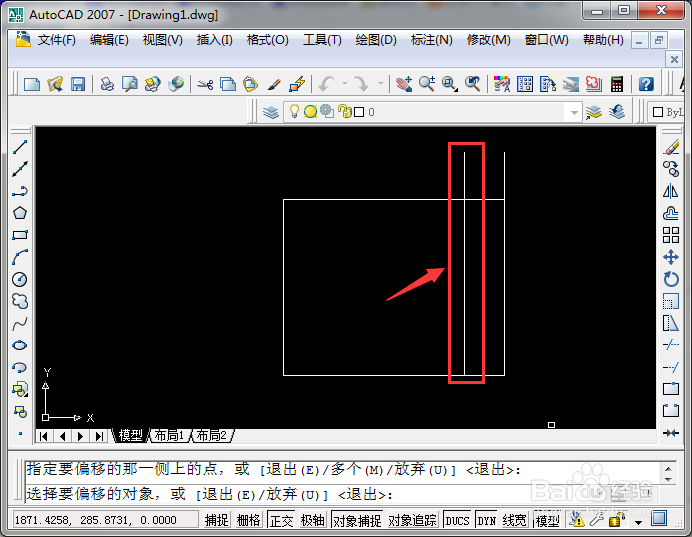Switch to the 布局2 tab
The image size is (692, 537).
point(211,436)
